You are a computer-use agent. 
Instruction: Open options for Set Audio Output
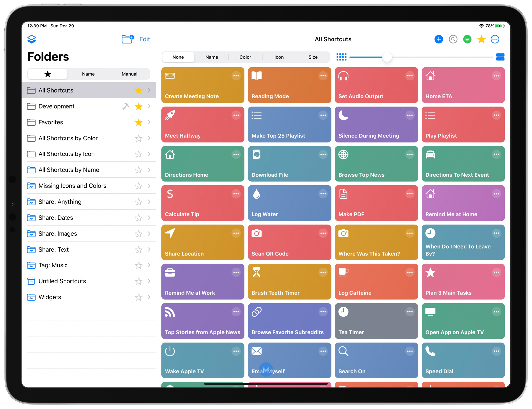(x=410, y=76)
